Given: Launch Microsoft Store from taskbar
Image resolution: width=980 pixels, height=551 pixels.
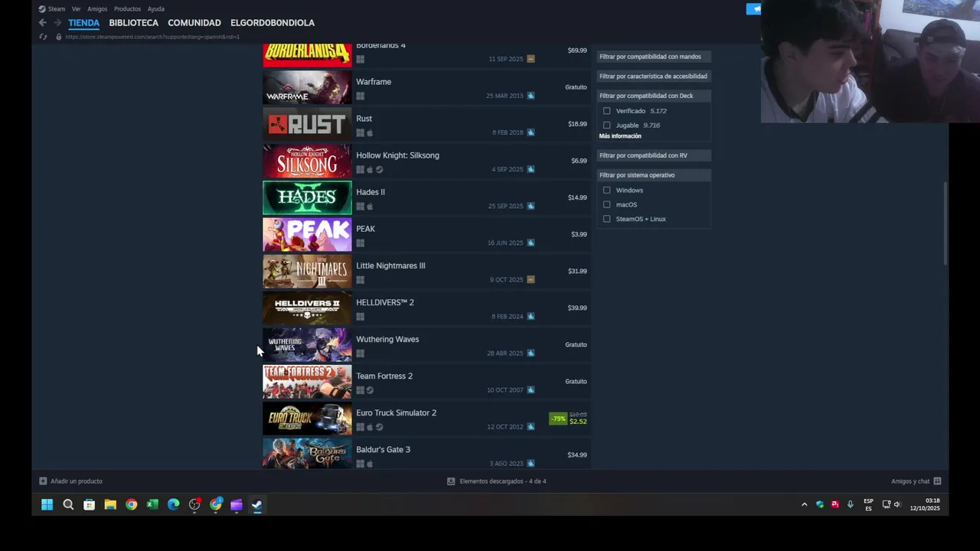Looking at the screenshot, I should click(89, 504).
